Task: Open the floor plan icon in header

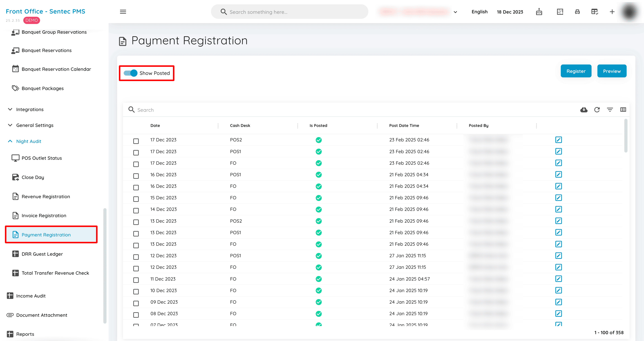Action: point(560,12)
